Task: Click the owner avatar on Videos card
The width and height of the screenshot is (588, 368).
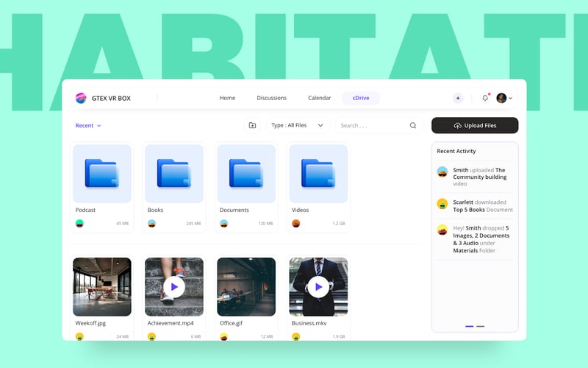Action: click(296, 224)
